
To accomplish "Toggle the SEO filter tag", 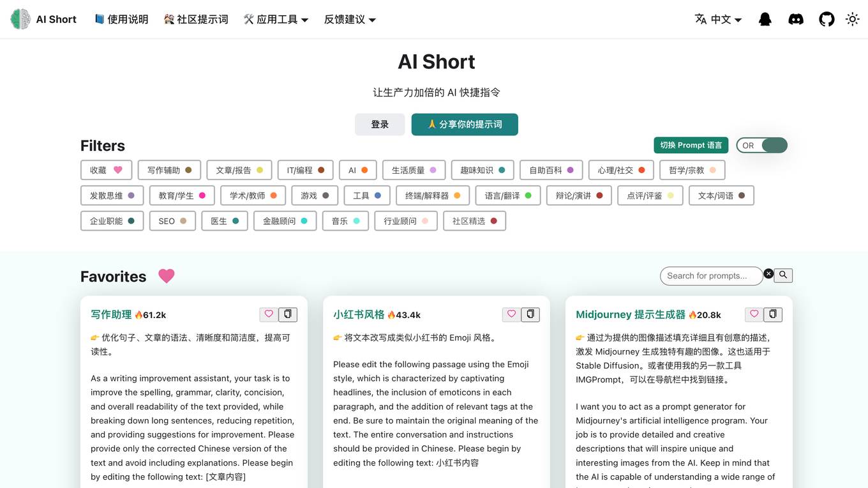I will 172,221.
